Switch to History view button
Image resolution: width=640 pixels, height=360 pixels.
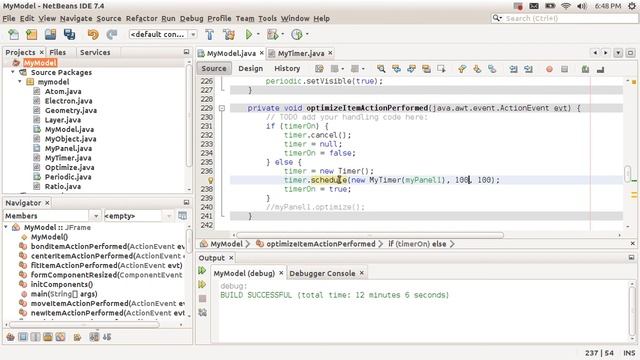tap(287, 69)
